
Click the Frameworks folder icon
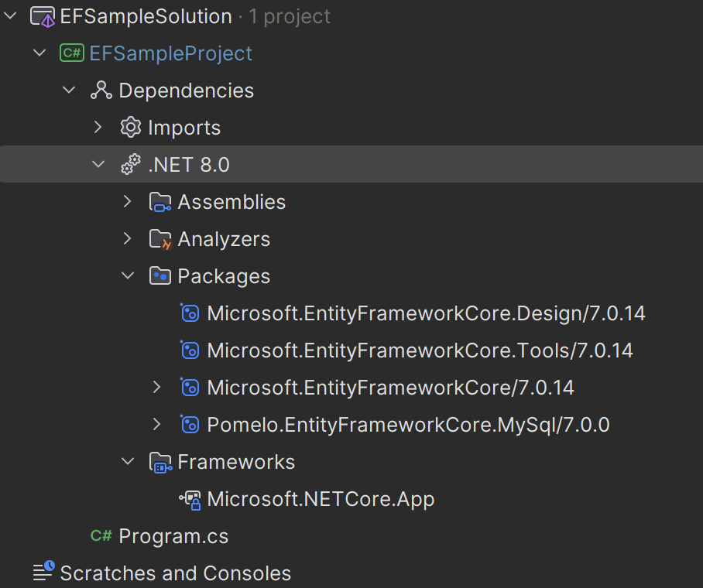[160, 463]
